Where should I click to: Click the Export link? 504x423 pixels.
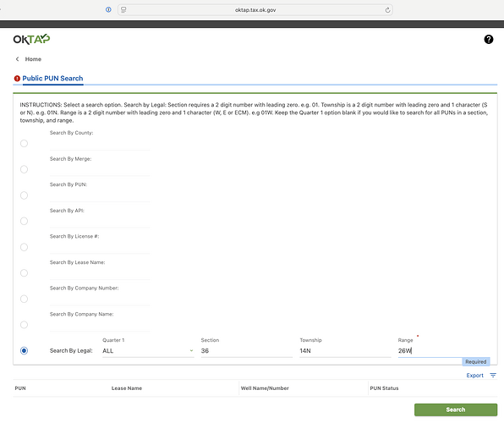click(x=474, y=376)
